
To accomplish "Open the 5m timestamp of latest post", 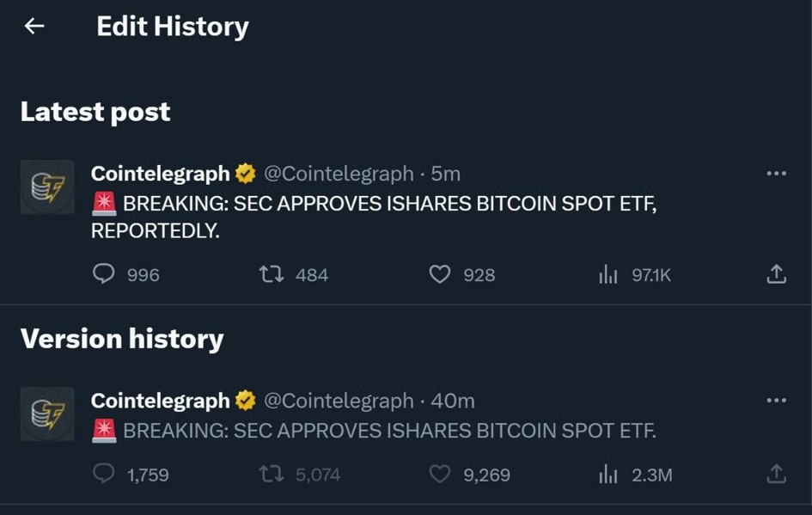I will [446, 174].
